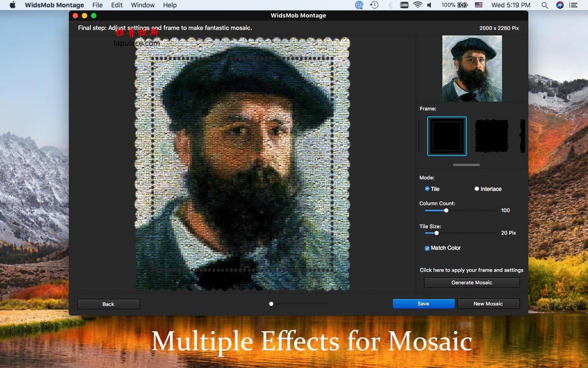This screenshot has width=588, height=368.
Task: Click the clock showing Wed 5:19 PM
Action: [511, 5]
